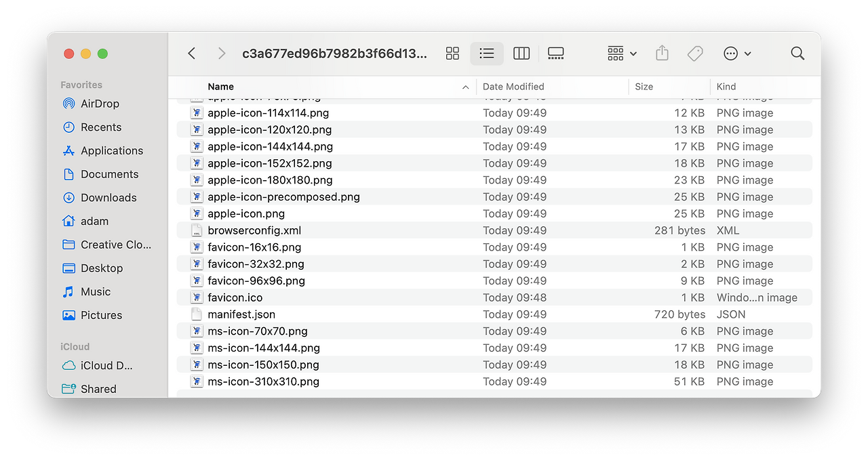Sort files by the Size column

pyautogui.click(x=644, y=87)
